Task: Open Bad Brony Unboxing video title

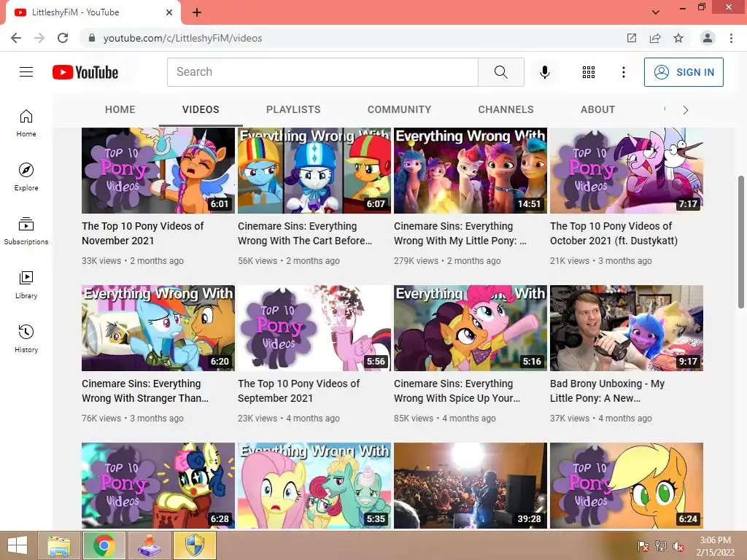Action: pos(608,391)
